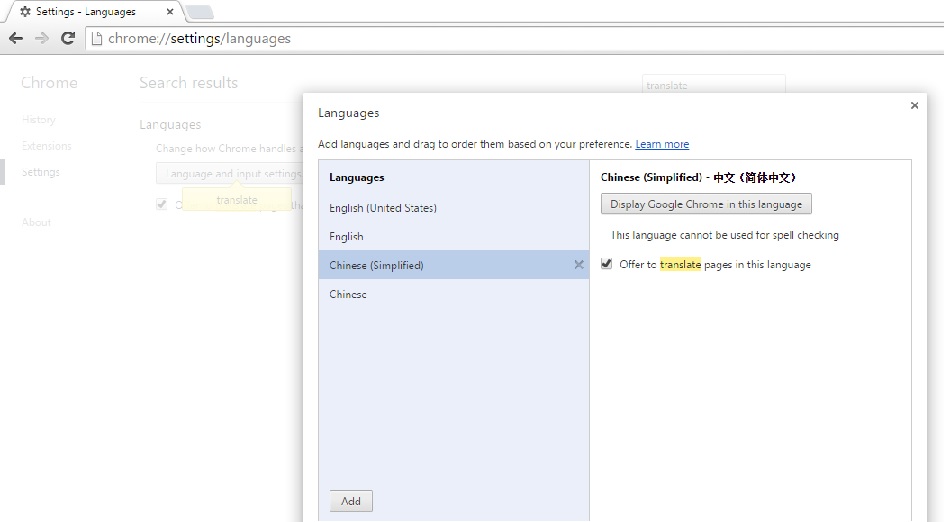
Task: Click the page icon in address bar
Action: click(x=96, y=39)
